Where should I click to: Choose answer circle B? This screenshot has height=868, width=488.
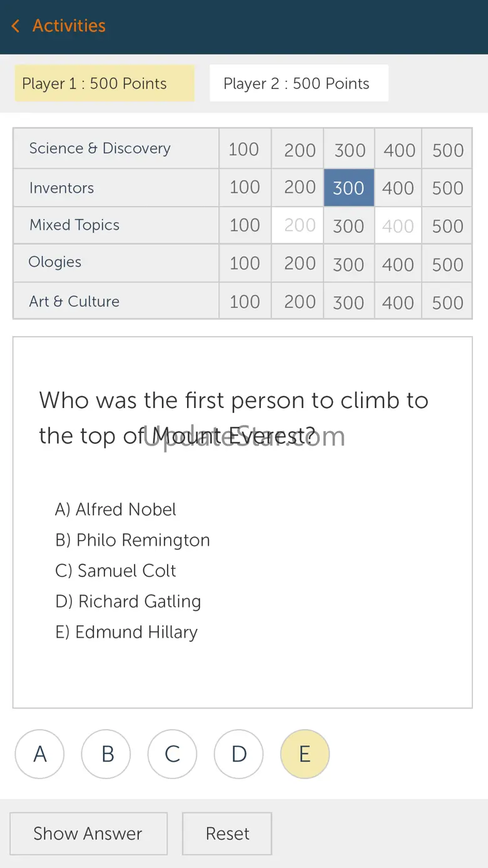pos(106,754)
